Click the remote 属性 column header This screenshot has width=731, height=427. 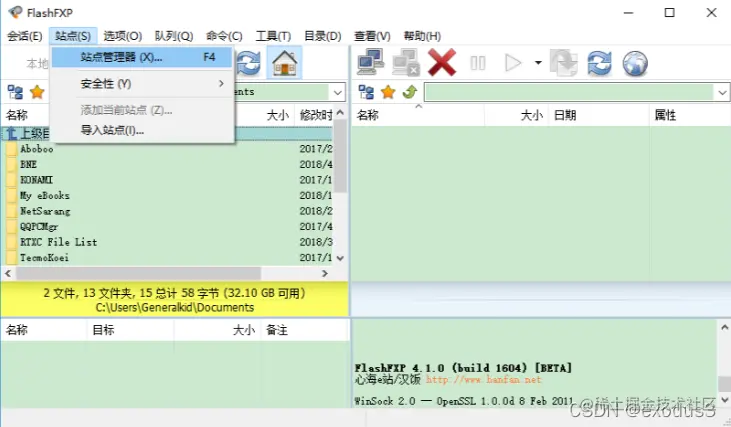pos(690,115)
